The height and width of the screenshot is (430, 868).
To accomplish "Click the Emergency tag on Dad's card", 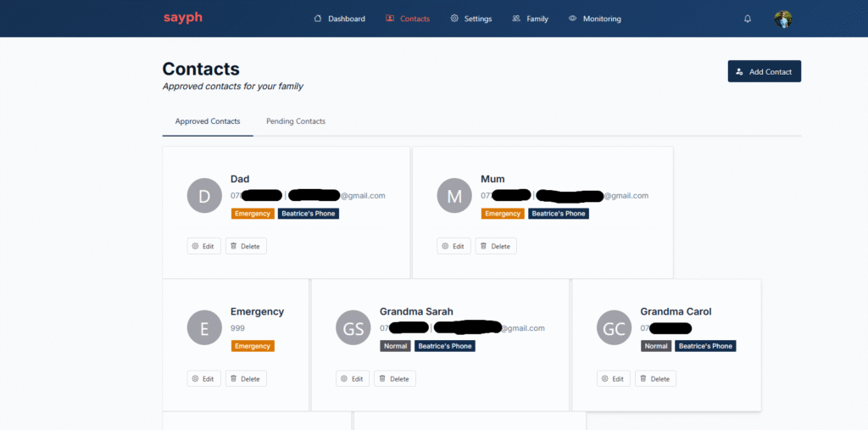I will coord(253,214).
